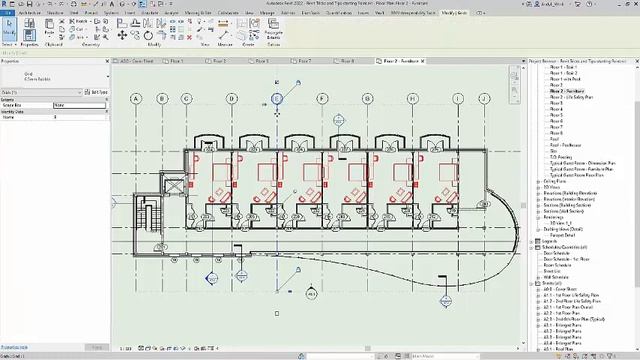Image resolution: width=640 pixels, height=360 pixels.
Task: Open Room Schedule in Project Browser
Action: [x=557, y=265]
